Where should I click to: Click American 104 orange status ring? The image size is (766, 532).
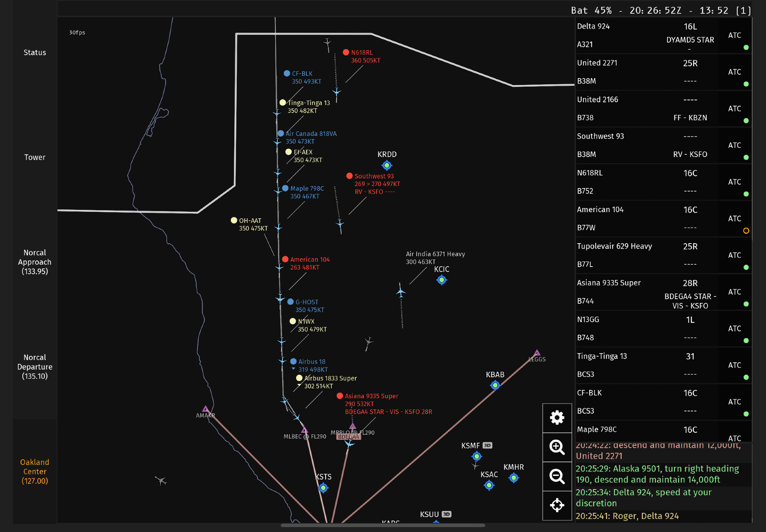click(x=746, y=231)
